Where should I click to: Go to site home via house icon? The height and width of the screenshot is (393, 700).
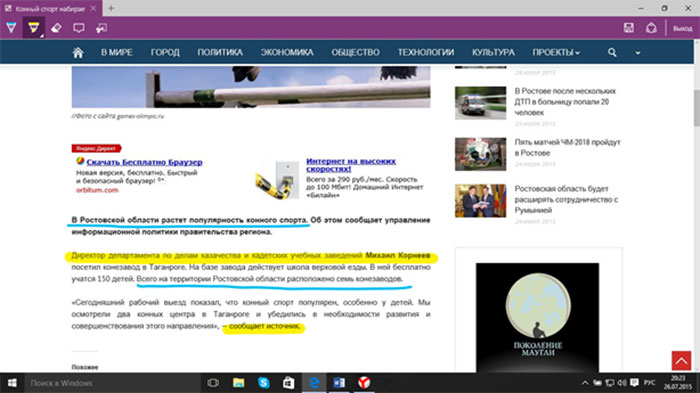[78, 52]
